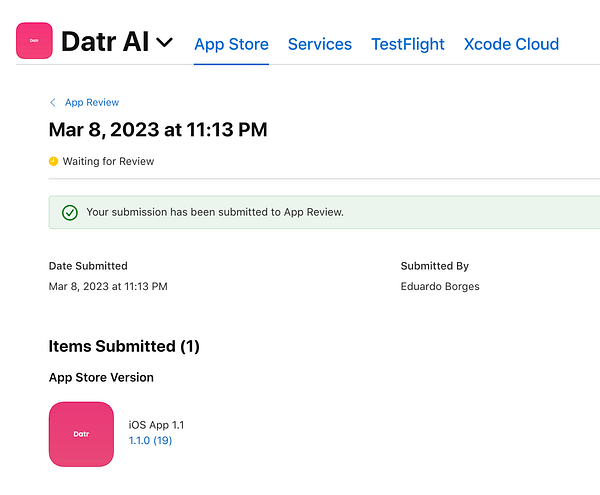
Task: Click the submission confirmation banner message
Action: [215, 212]
